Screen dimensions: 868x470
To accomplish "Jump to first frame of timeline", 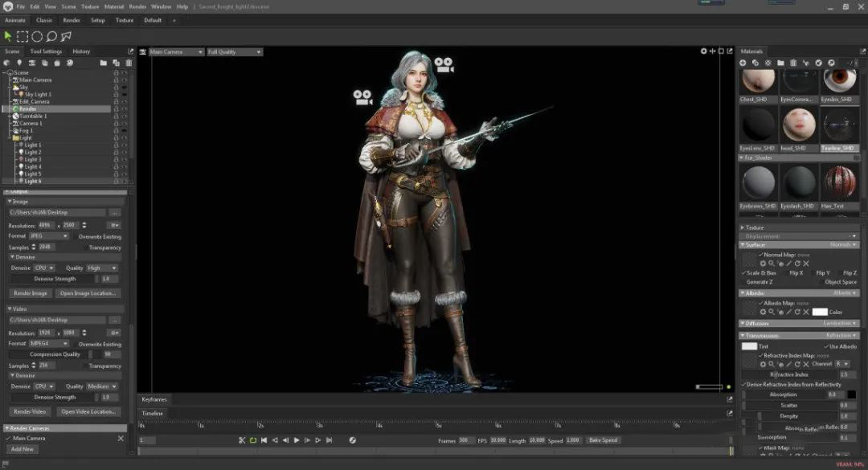I will pyautogui.click(x=264, y=440).
